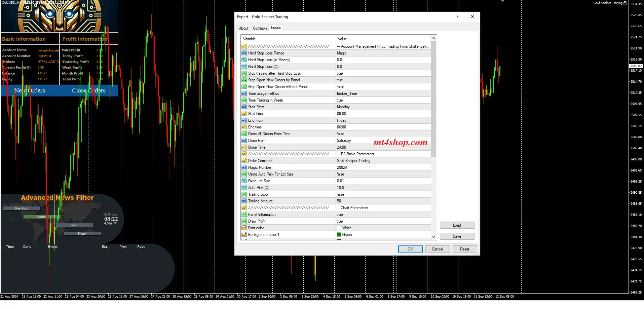Click the icon beside Close Time
Screen dimensions: 644x309
[244, 147]
